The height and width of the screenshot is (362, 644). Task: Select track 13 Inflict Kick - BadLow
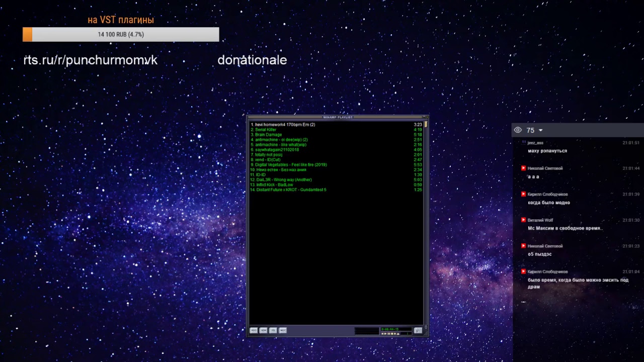coord(336,185)
